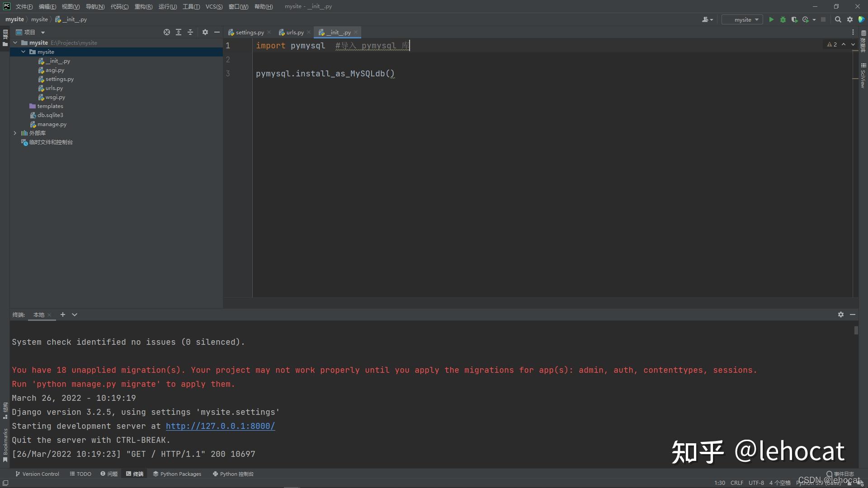868x488 pixels.
Task: Open the http://127.0.0.1:8000/ link in the terminal
Action: pos(220,426)
